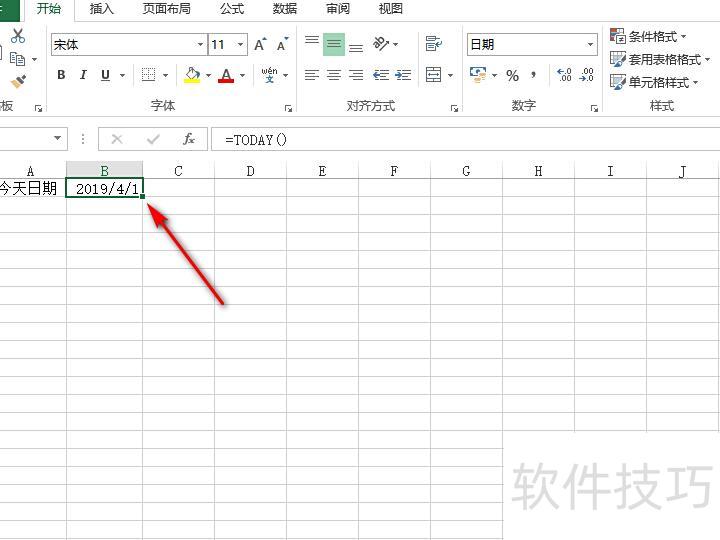Click the insert function fx button
720x540 pixels.
point(188,139)
